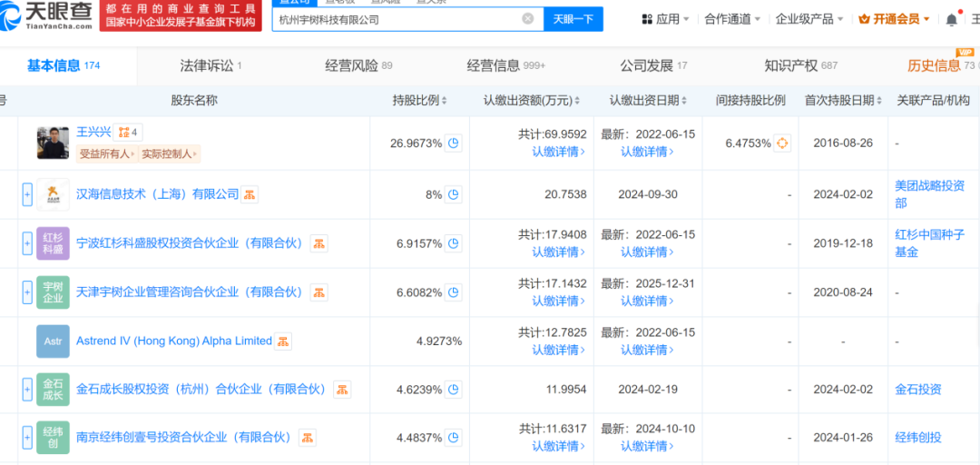
Task: Open the 合作通道 dropdown menu
Action: pos(732,19)
